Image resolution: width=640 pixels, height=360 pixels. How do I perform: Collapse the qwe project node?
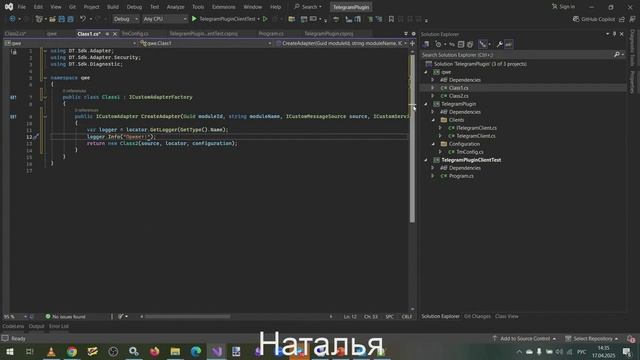point(426,72)
